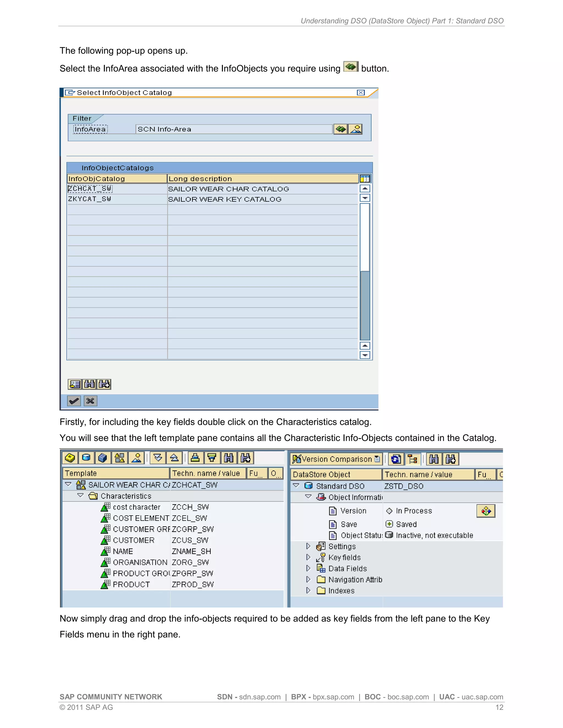Click the InfoArea filter label
Viewport: 563px width, 728px height.
click(90, 129)
